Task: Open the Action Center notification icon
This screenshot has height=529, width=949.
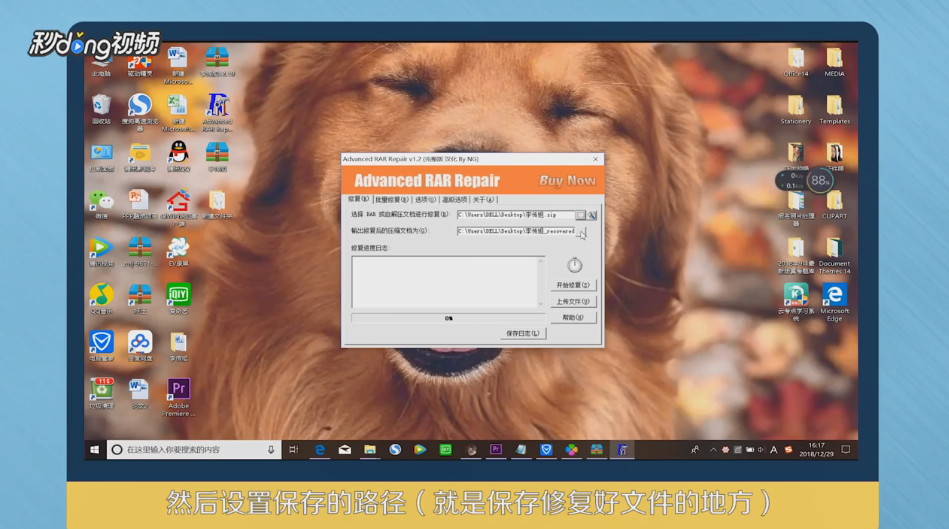Action: [846, 450]
